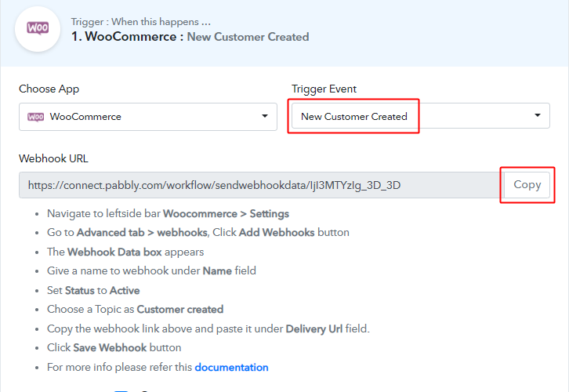Click the 'Give a name to webhook' line

(x=152, y=270)
